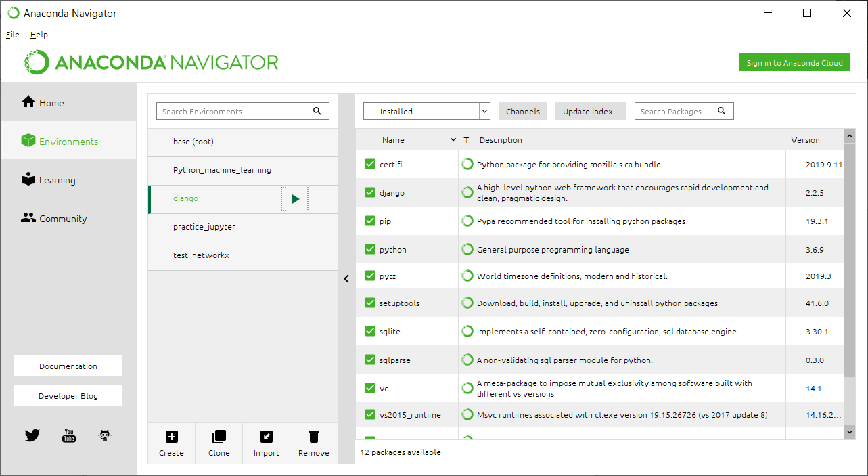Click django version 2.2.5 cell

(815, 193)
